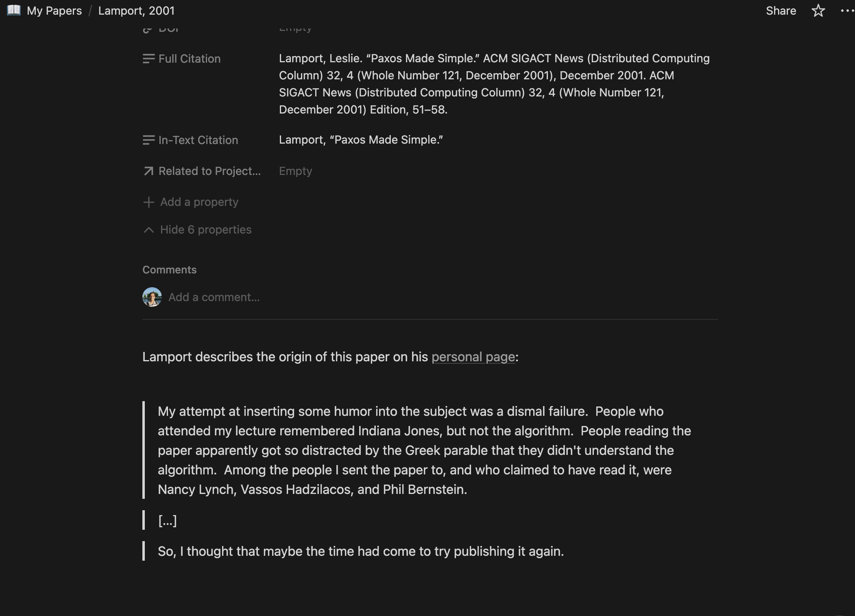Image resolution: width=855 pixels, height=616 pixels.
Task: Open the Full Citation property label menu
Action: tap(189, 59)
